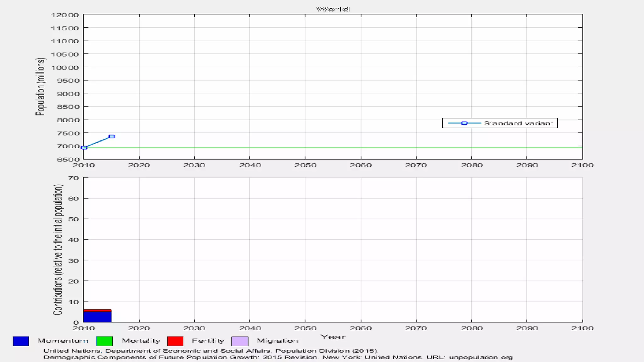This screenshot has width=644, height=362.
Task: Click the green Mortality legend swatch
Action: click(104, 341)
